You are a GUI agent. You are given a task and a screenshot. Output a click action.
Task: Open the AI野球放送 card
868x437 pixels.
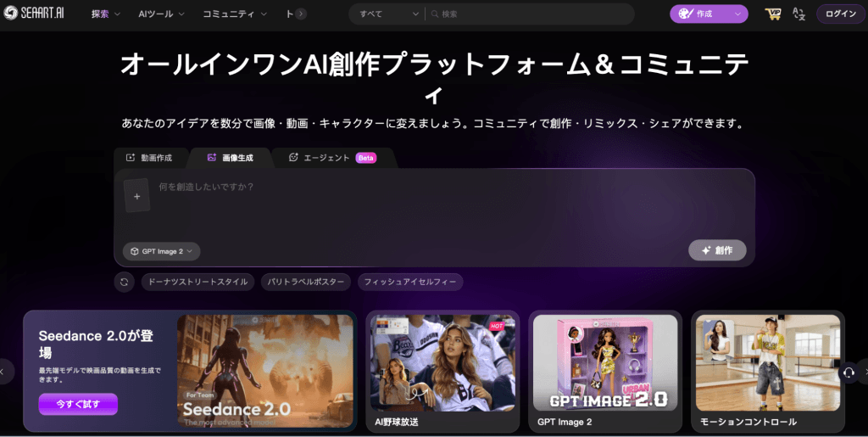[442, 371]
